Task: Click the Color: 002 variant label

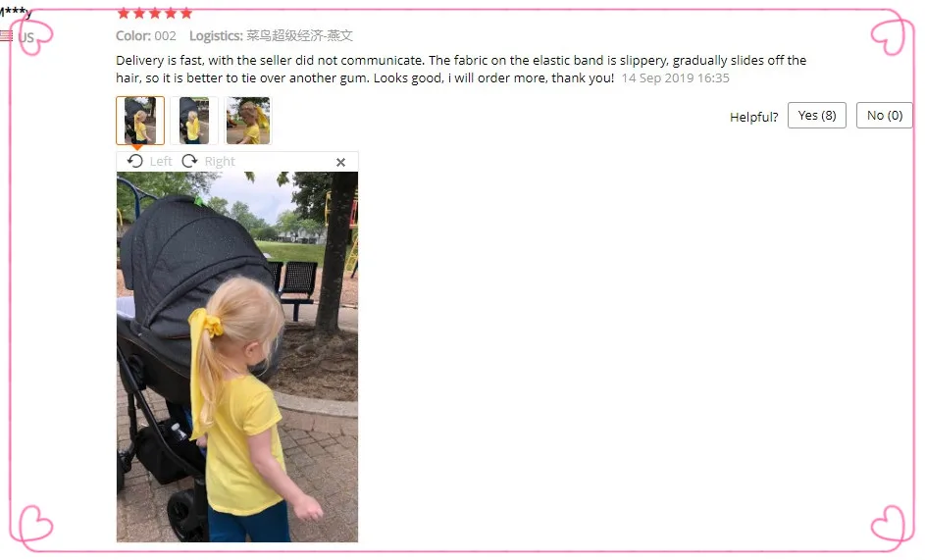Action: click(x=146, y=35)
